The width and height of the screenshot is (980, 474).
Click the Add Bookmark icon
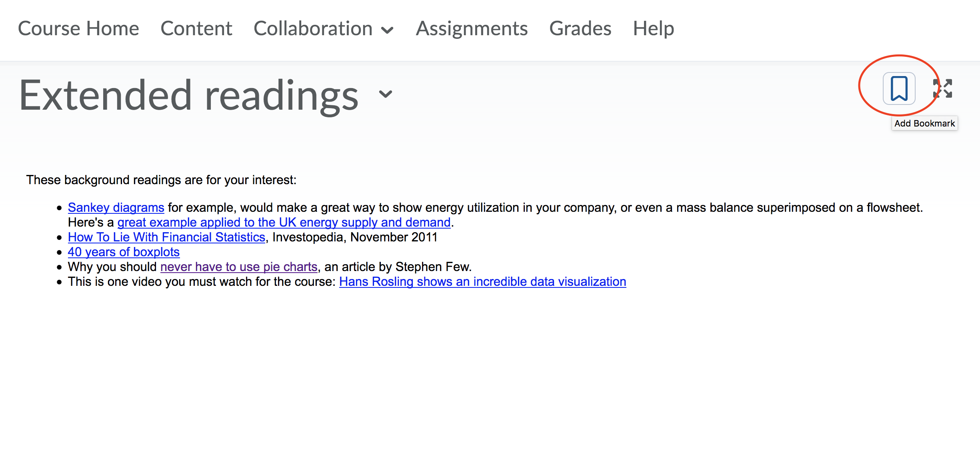point(899,88)
